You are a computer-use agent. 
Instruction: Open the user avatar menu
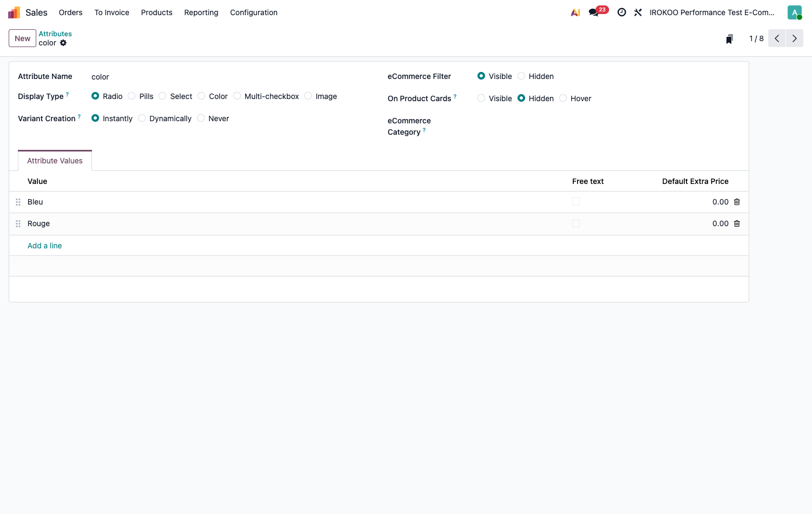[795, 12]
